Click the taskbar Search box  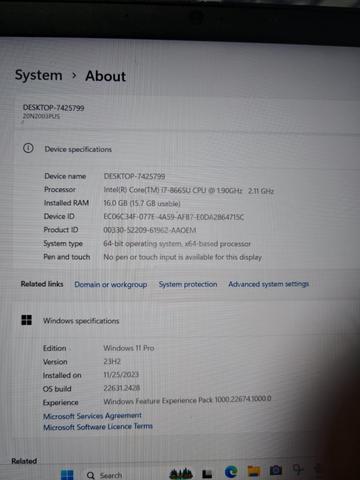[104, 475]
